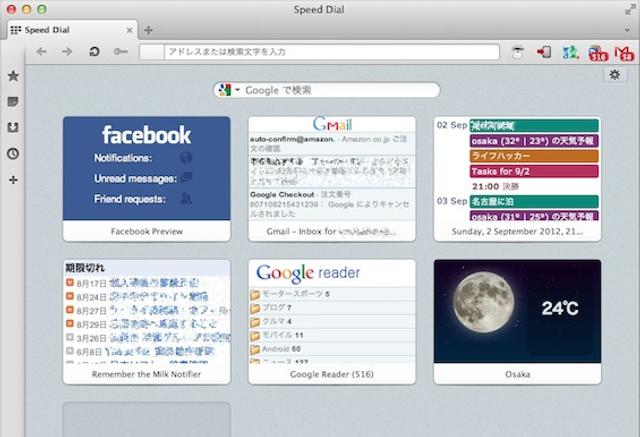640x437 pixels.
Task: Open a new tab with plus button
Action: click(x=149, y=30)
